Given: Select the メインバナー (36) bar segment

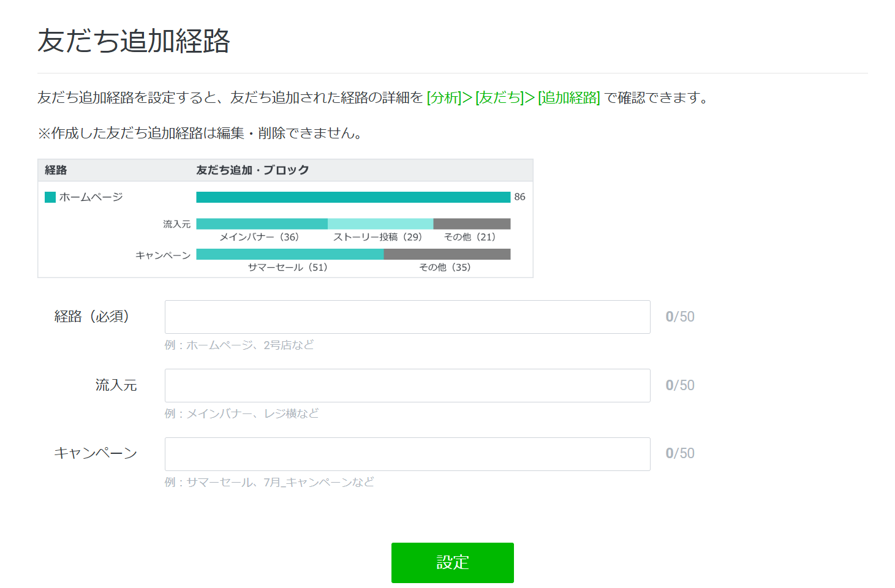Looking at the screenshot, I should [x=262, y=224].
